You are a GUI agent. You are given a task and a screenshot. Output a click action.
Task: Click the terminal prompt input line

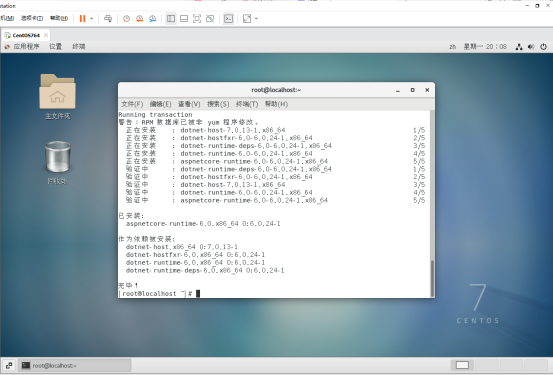(x=274, y=294)
